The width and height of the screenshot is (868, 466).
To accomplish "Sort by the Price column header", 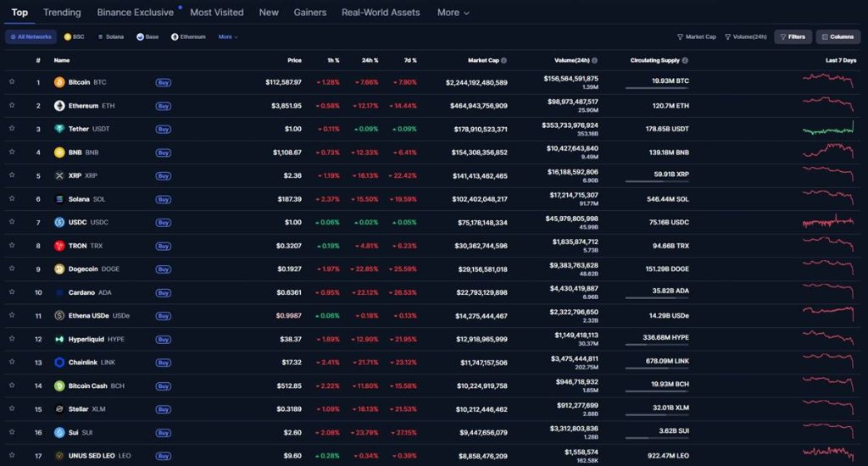I will point(294,60).
